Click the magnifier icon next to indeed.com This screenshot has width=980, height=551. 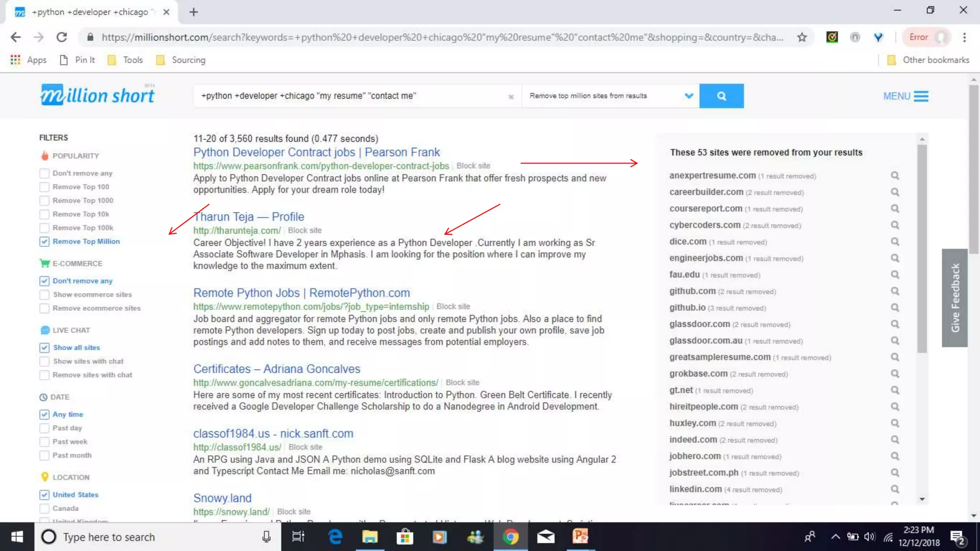pos(894,440)
